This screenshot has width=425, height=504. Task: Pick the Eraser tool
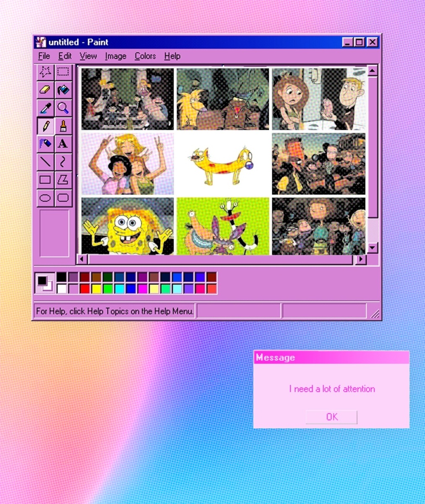[45, 90]
